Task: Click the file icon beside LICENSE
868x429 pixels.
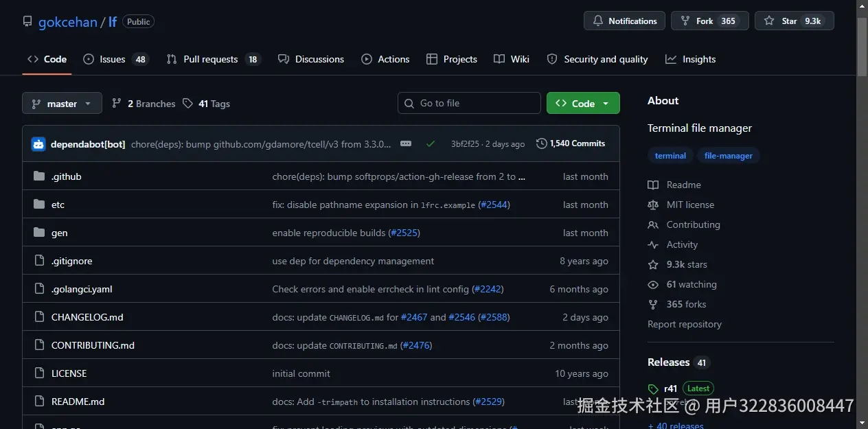Action: click(39, 373)
